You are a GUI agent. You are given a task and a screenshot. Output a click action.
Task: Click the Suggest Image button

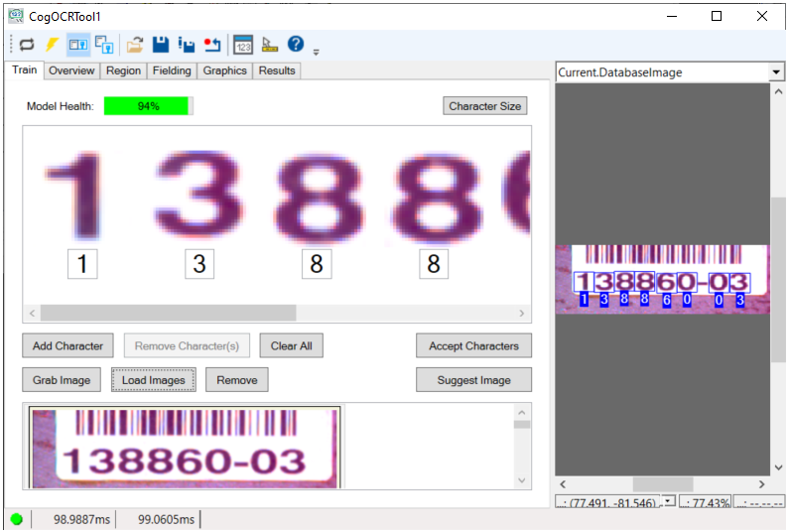point(473,380)
